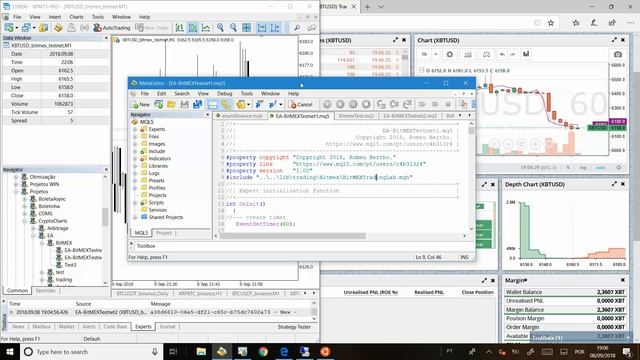Click the MetaEditor horizontal scrollbar thumb
640x360 pixels.
click(x=293, y=236)
